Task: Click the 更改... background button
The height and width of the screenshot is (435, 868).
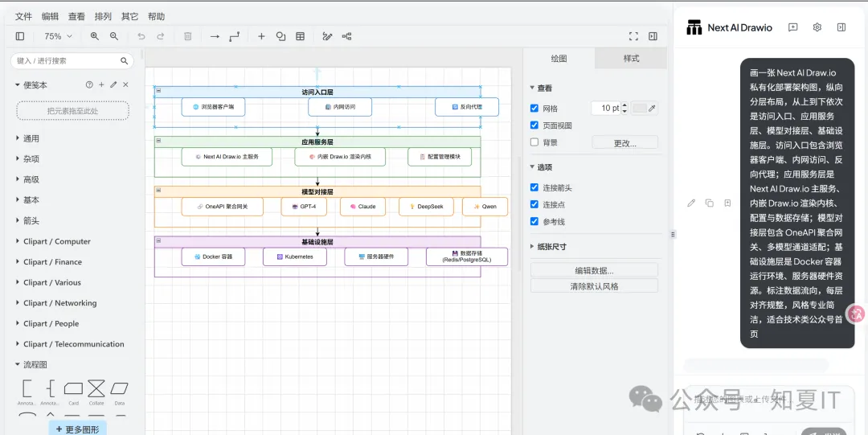Action: point(625,142)
